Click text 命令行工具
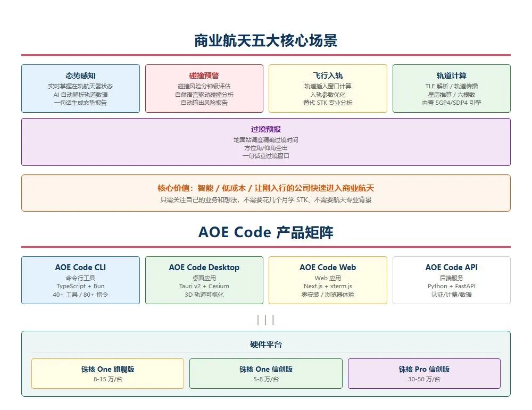This screenshot has height=410, width=532. [x=80, y=278]
